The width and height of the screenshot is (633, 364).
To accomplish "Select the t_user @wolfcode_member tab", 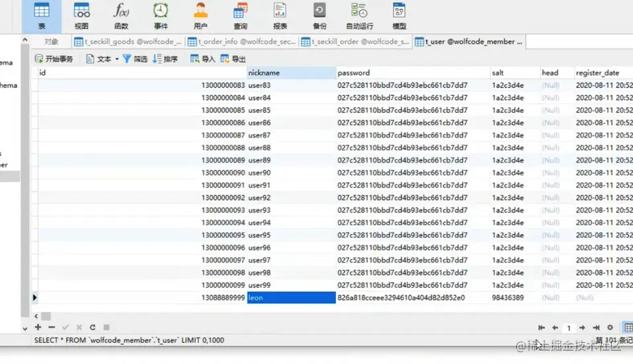I will [469, 42].
